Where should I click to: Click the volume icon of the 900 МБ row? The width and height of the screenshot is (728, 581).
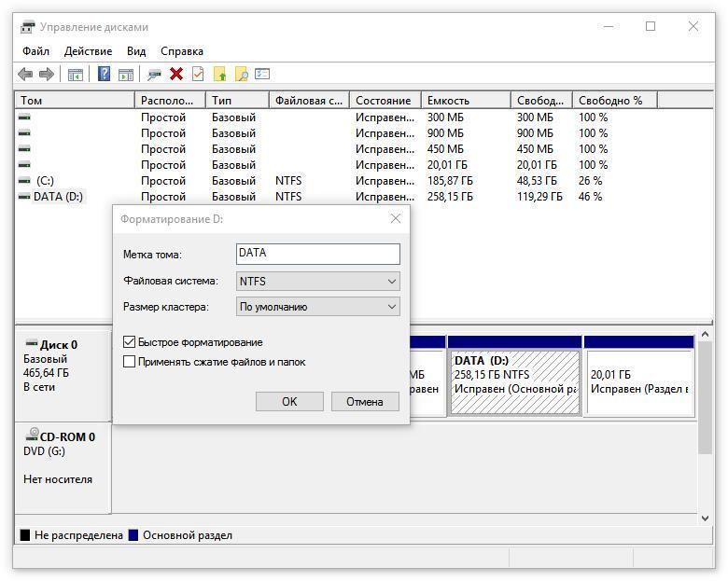point(24,133)
